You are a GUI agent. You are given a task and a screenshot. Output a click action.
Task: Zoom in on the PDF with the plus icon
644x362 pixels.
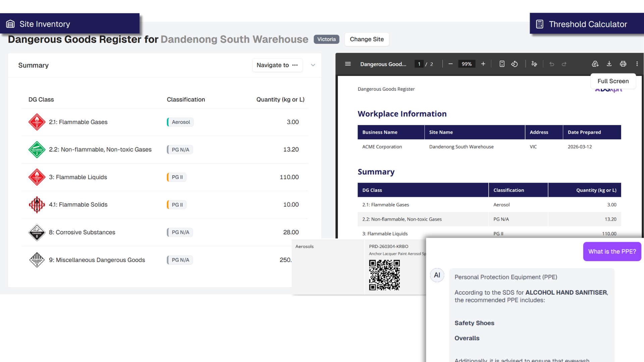483,64
